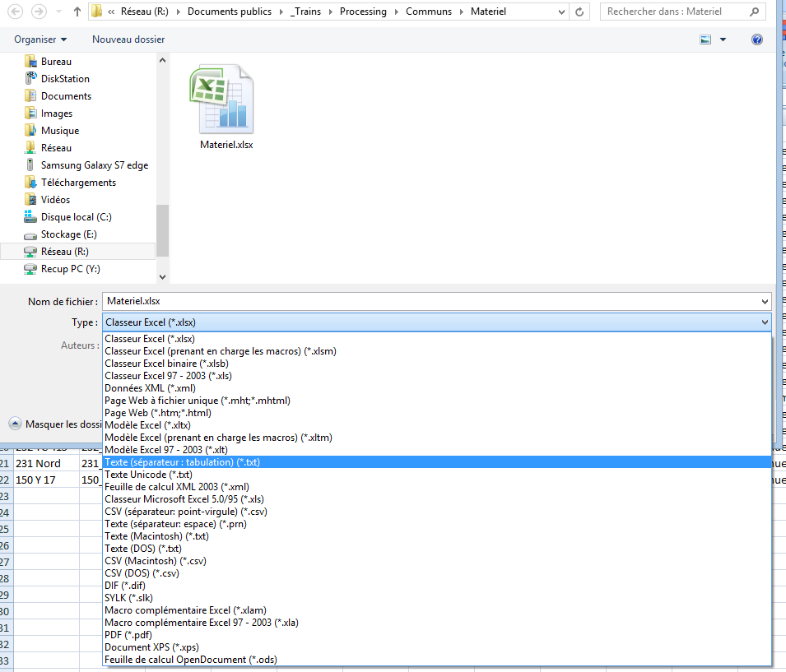Image resolution: width=786 pixels, height=672 pixels.
Task: Select SYLK (*.slk) format
Action: [x=436, y=598]
